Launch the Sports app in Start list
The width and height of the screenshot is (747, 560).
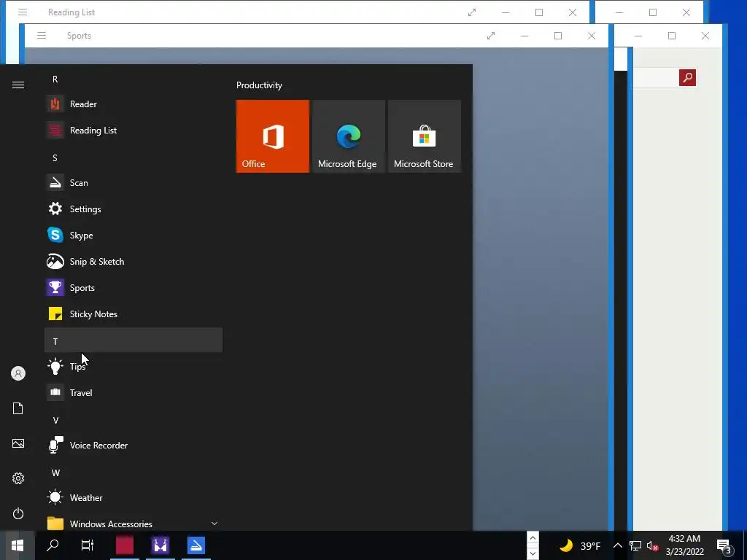[x=133, y=287]
